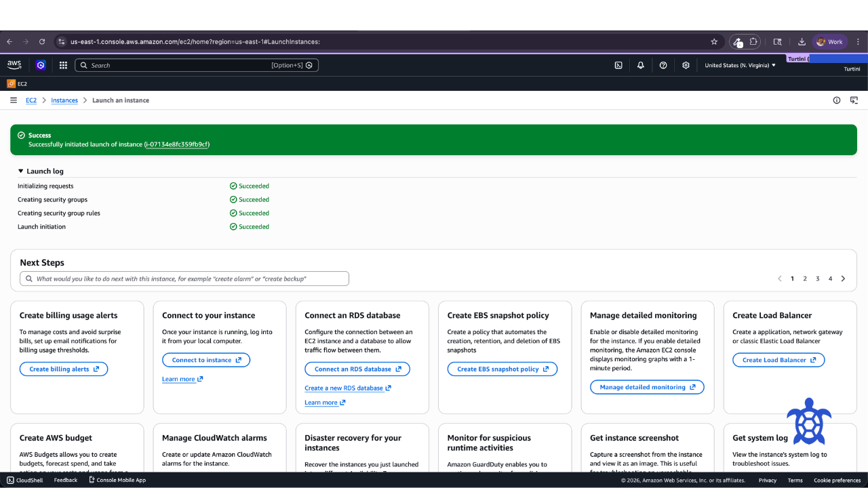Screen dimensions: 868x488
Task: Open CloudShell from the footer bar
Action: (x=25, y=480)
